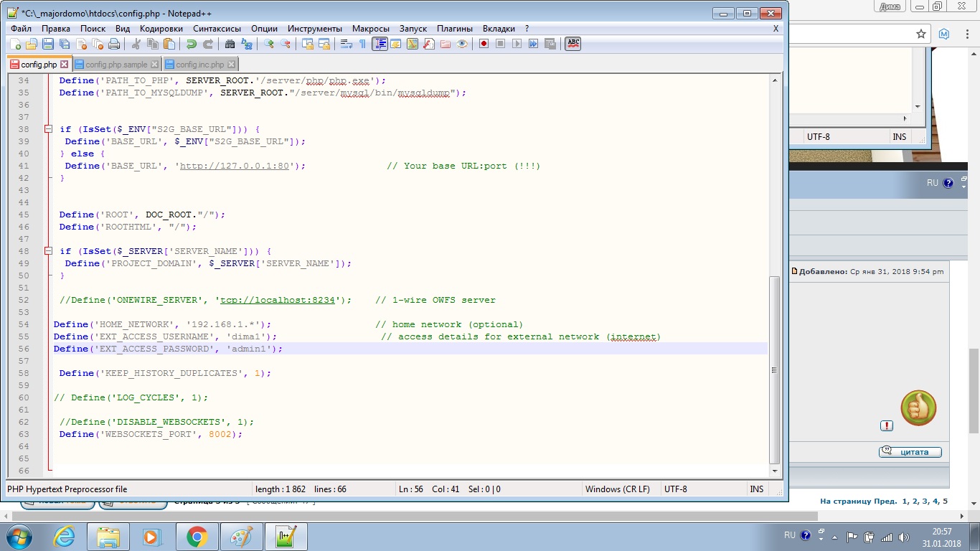This screenshot has width=980, height=551.
Task: Open Find with the binoculars icon
Action: click(230, 44)
